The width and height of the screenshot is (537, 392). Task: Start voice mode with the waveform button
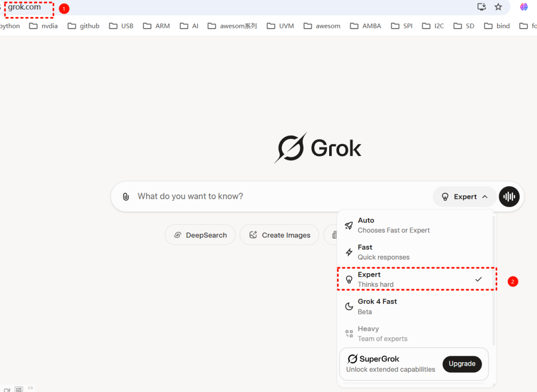(x=509, y=197)
